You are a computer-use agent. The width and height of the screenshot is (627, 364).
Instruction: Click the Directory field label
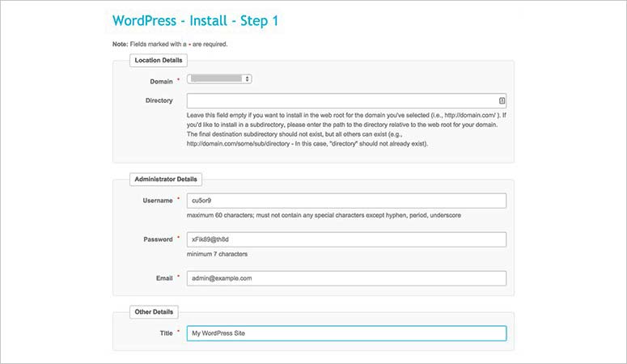point(159,100)
